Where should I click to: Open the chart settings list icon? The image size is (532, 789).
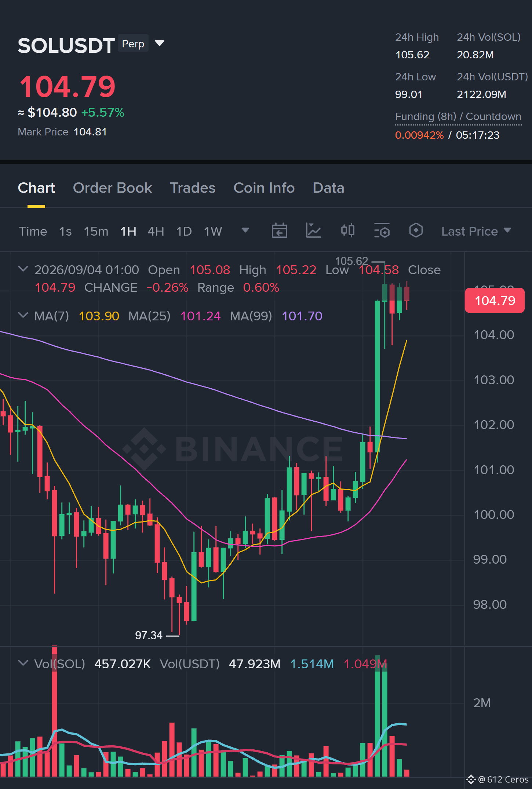tap(382, 231)
